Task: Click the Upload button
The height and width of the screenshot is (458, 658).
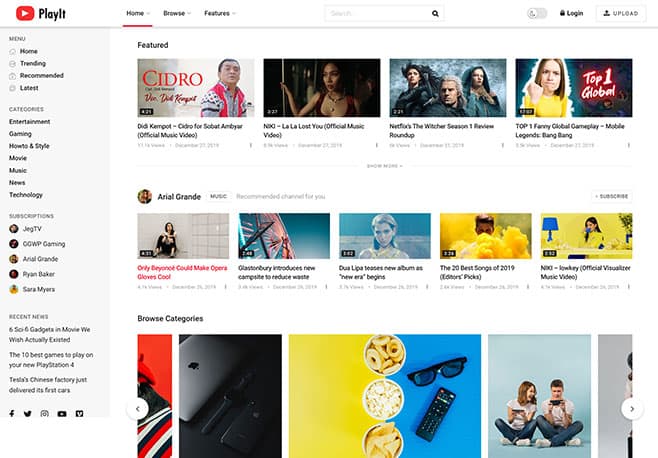Action: 618,14
